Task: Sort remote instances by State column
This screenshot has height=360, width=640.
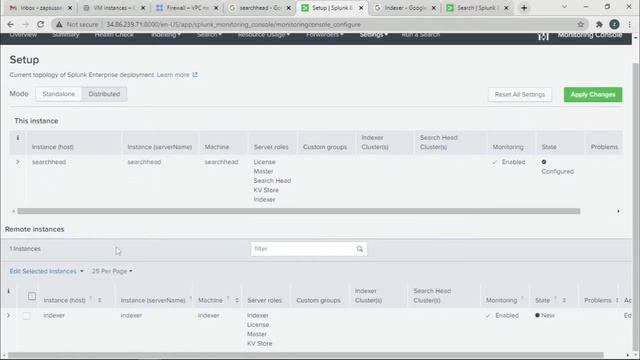Action: click(x=564, y=300)
